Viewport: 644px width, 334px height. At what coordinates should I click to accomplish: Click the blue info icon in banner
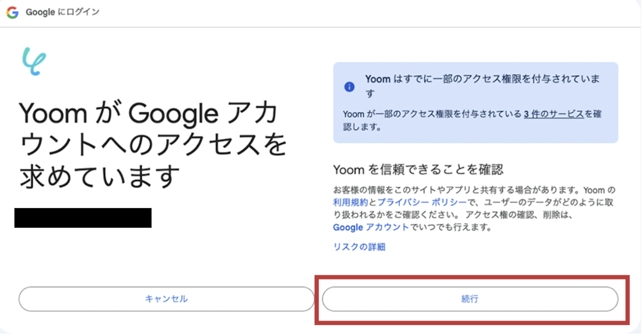pos(349,87)
